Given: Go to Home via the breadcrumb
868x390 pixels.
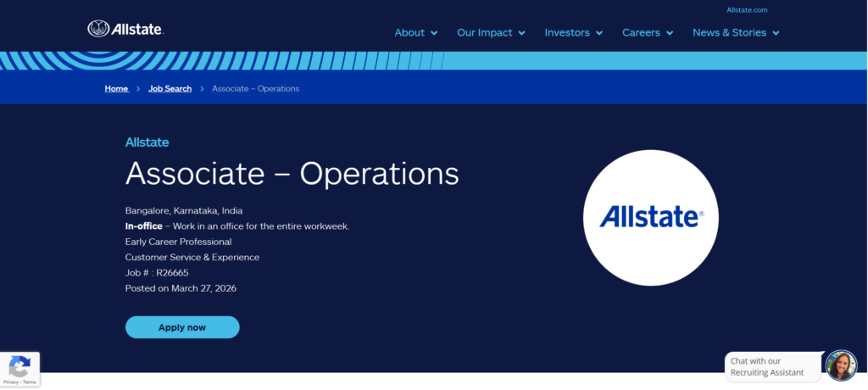Looking at the screenshot, I should pyautogui.click(x=116, y=88).
